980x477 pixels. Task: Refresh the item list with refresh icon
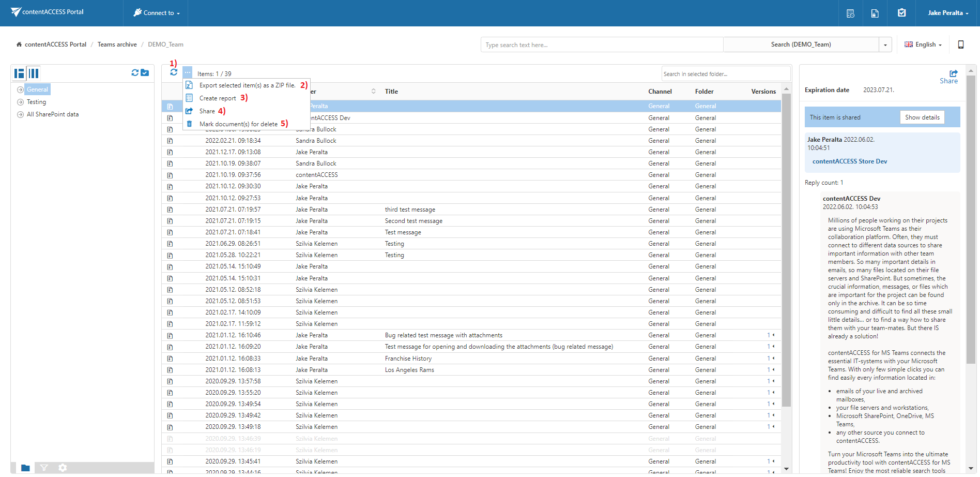(x=174, y=72)
